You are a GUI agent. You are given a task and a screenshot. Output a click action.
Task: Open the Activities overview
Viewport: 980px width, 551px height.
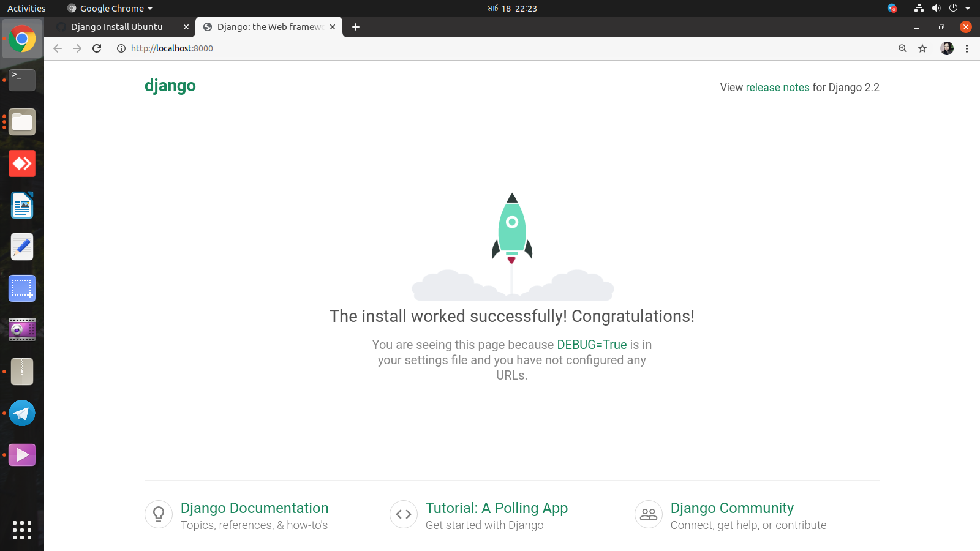click(26, 8)
